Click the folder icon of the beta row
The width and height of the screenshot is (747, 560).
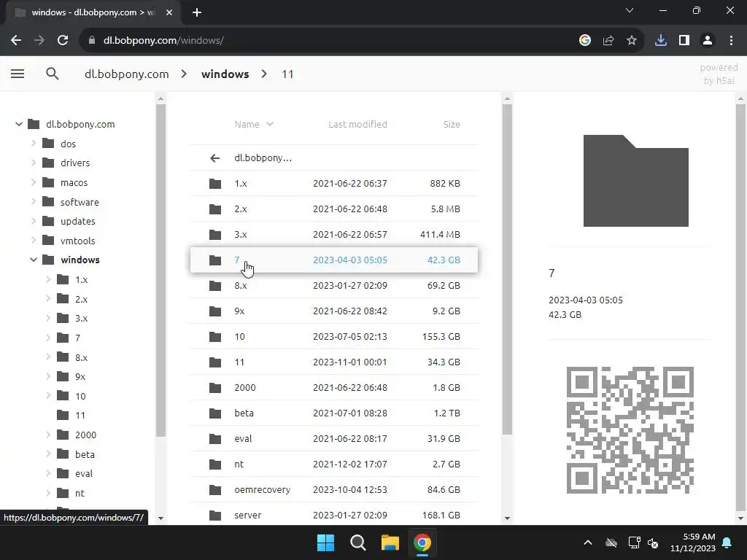[x=215, y=413]
